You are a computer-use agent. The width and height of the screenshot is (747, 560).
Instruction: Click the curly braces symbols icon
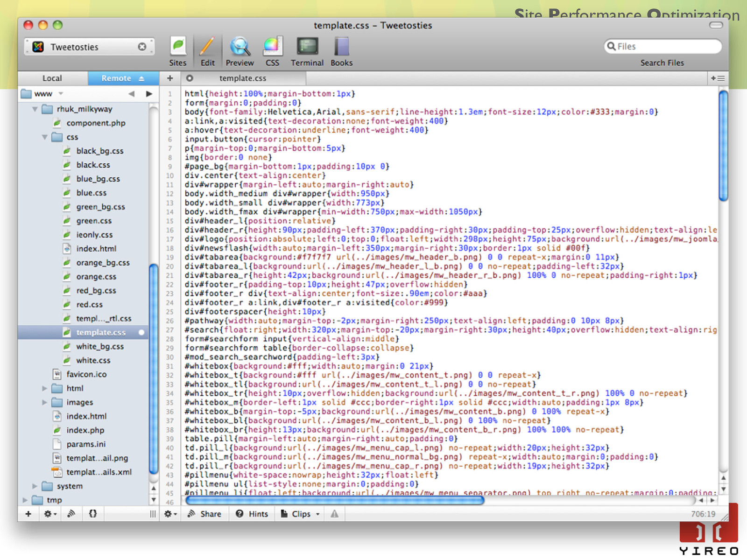point(93,514)
